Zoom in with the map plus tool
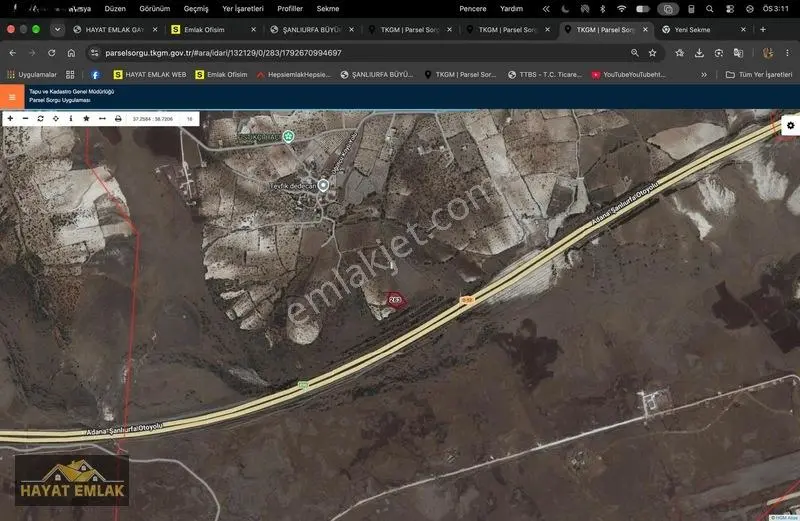The height and width of the screenshot is (521, 800). 10,118
